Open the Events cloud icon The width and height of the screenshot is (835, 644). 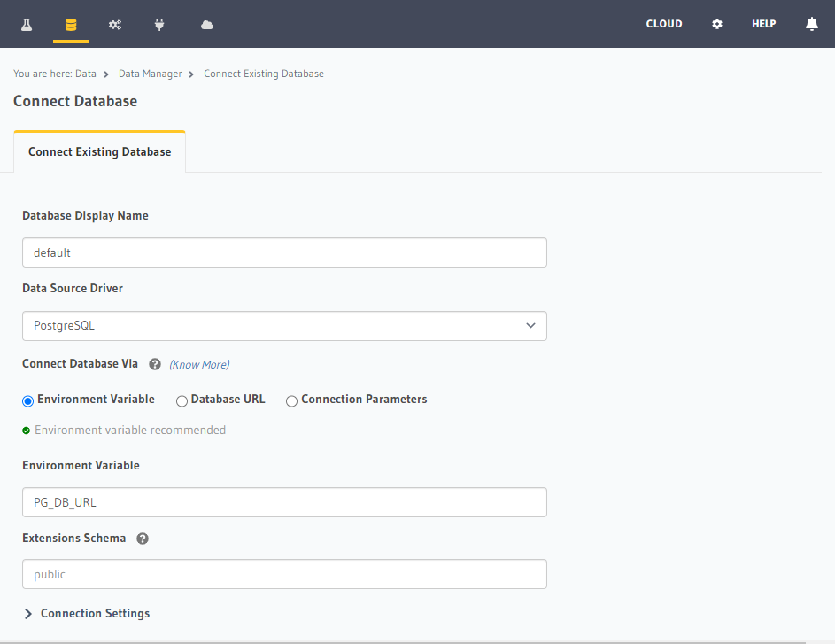click(x=206, y=23)
